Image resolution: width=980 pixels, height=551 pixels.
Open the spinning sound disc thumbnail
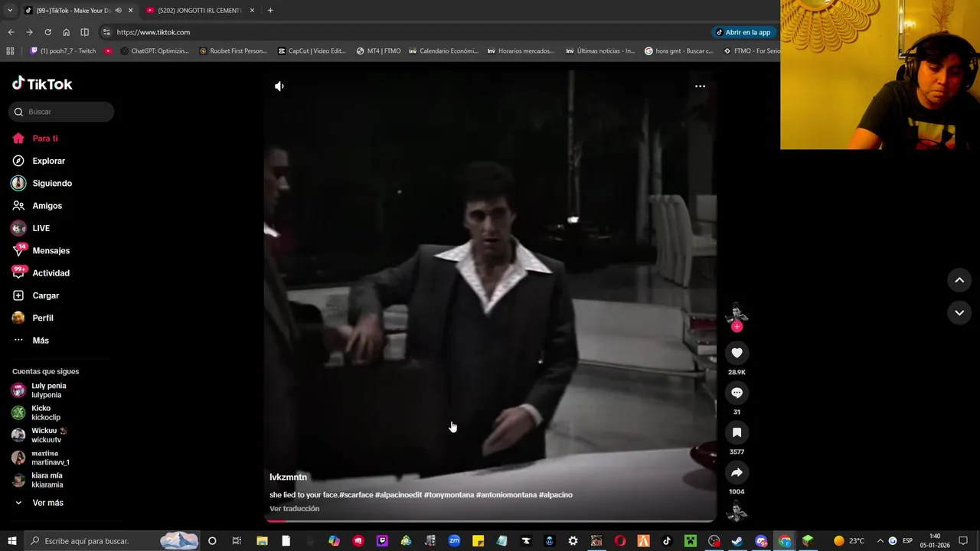click(737, 510)
